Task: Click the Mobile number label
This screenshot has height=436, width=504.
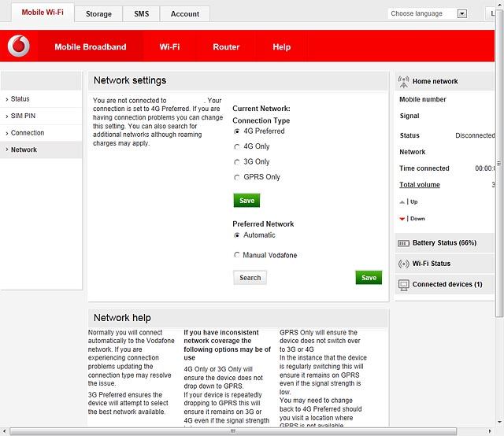Action: [423, 99]
